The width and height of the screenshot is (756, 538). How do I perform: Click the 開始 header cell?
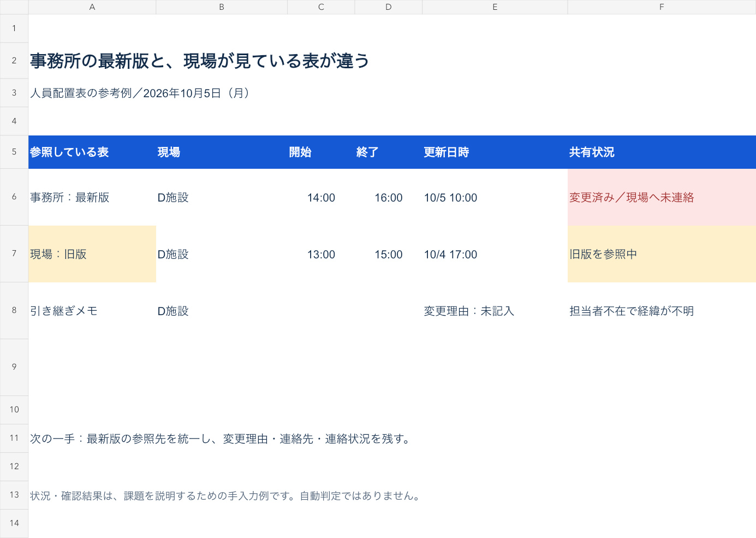[x=321, y=152]
